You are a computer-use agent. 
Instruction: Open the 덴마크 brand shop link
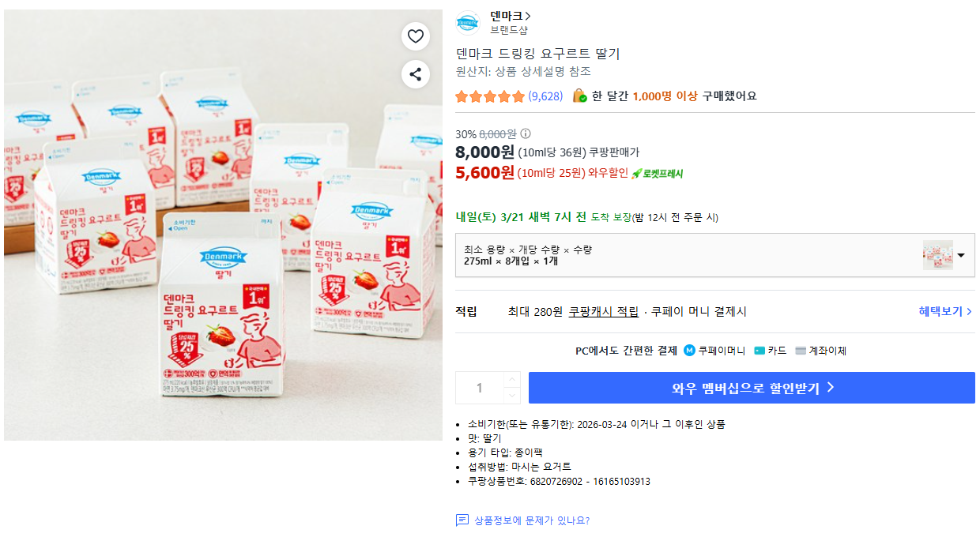coord(510,16)
